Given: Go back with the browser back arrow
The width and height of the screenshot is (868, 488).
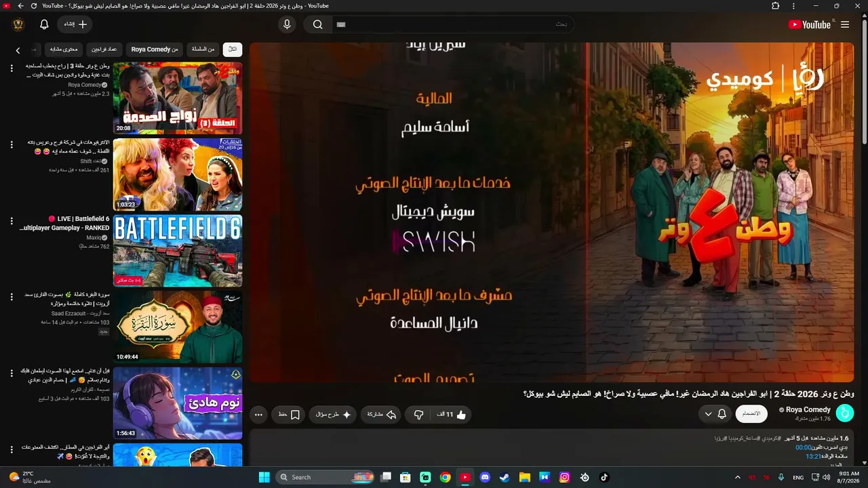Looking at the screenshot, I should pyautogui.click(x=20, y=6).
